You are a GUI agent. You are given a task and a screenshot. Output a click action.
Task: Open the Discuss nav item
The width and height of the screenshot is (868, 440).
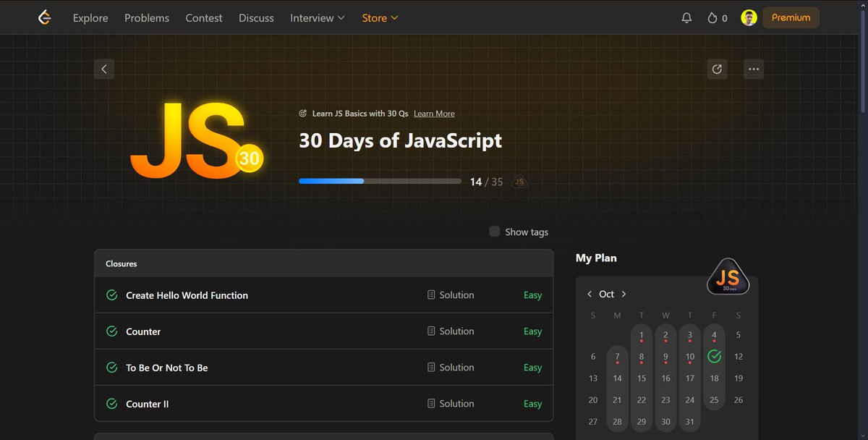coord(256,18)
